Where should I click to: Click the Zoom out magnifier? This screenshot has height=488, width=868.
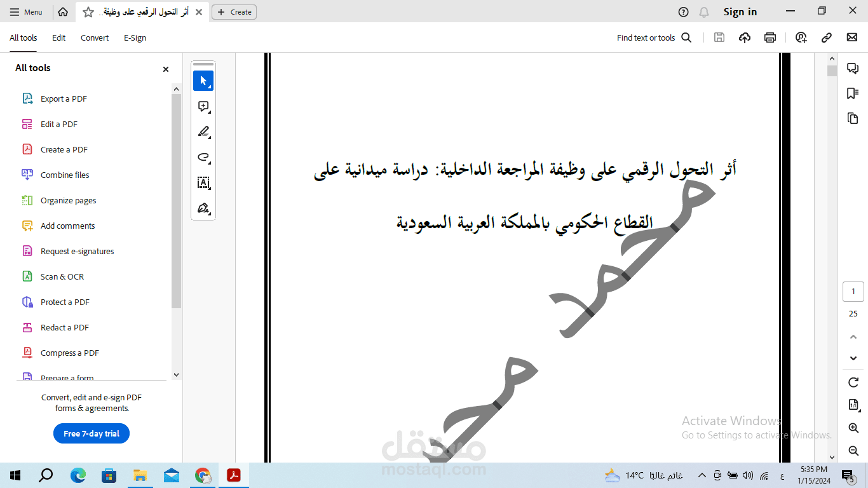[x=853, y=451]
